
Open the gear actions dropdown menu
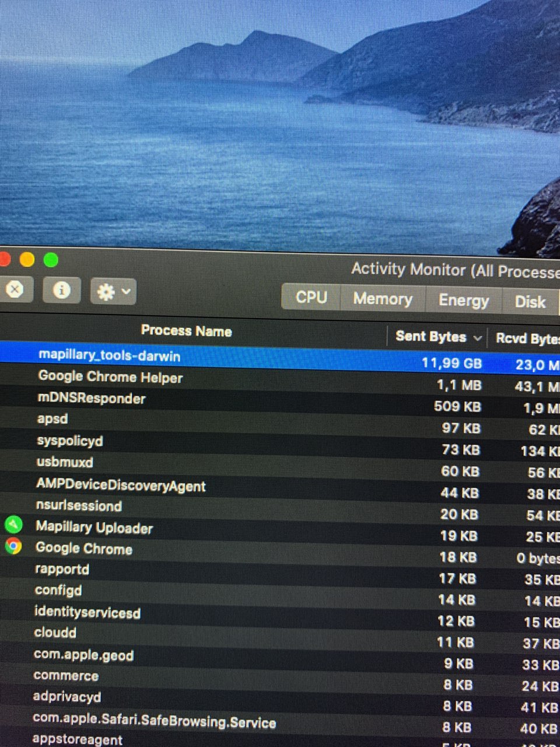point(113,291)
